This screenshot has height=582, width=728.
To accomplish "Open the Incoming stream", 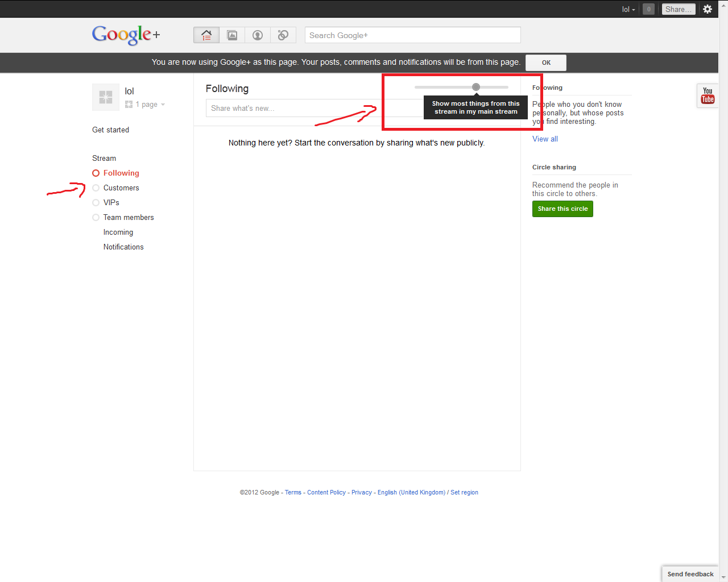I will click(x=118, y=232).
